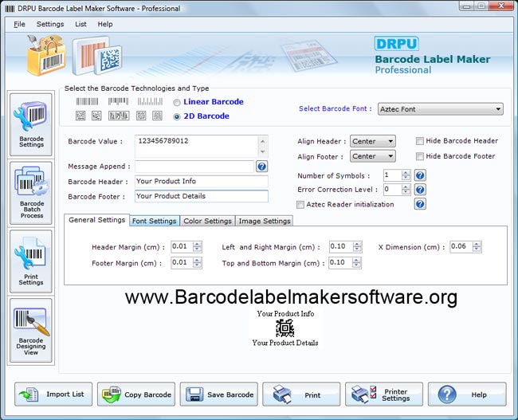Viewport: 518px width, 420px height.
Task: Open the File menu
Action: tap(19, 24)
